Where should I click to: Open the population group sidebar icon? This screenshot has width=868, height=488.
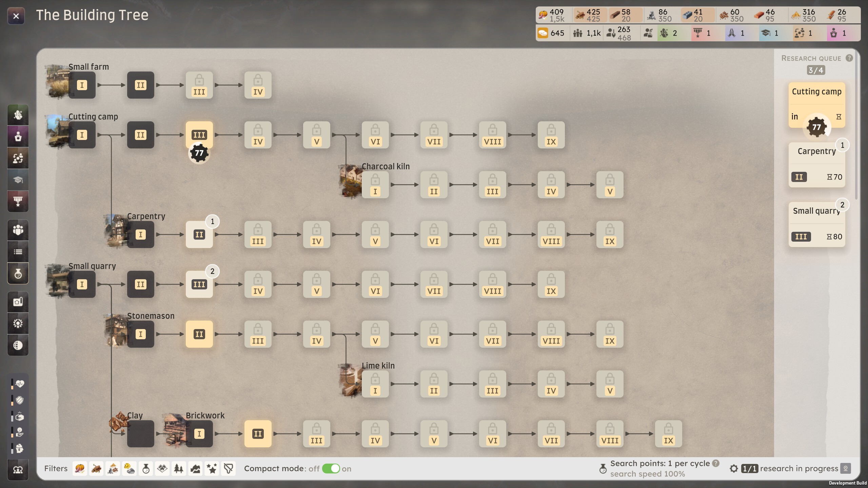[x=18, y=230]
